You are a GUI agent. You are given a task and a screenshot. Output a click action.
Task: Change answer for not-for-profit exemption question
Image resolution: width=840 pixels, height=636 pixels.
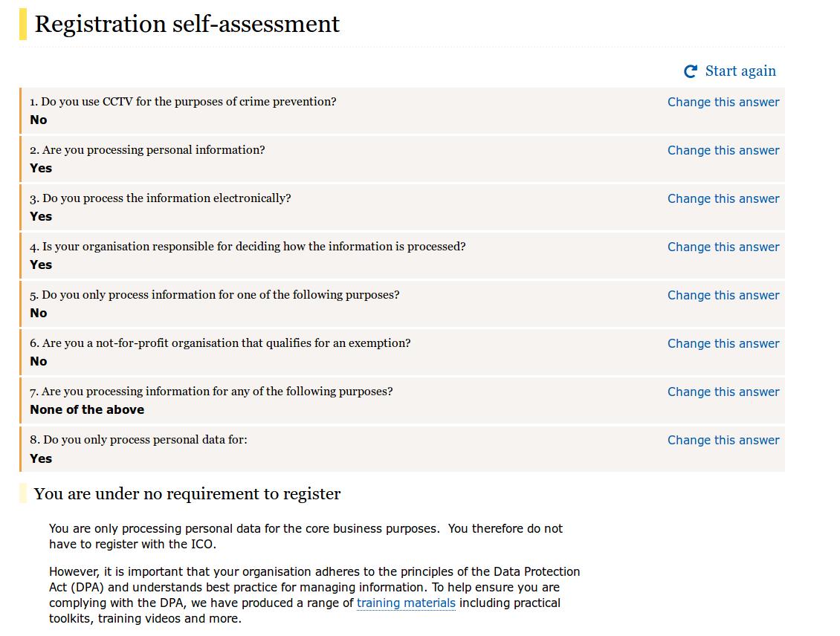[723, 343]
